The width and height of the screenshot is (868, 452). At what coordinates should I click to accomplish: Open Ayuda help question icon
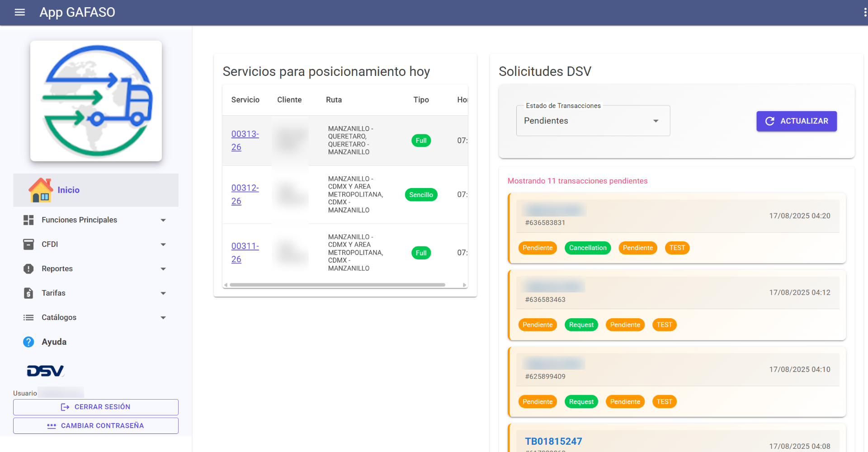click(28, 342)
